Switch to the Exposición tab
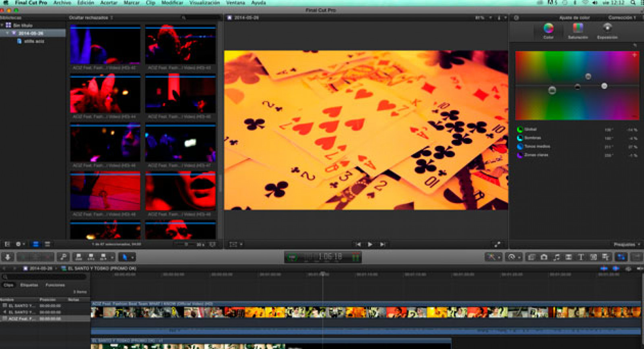Viewport: 644px width, 349px height. tap(607, 31)
